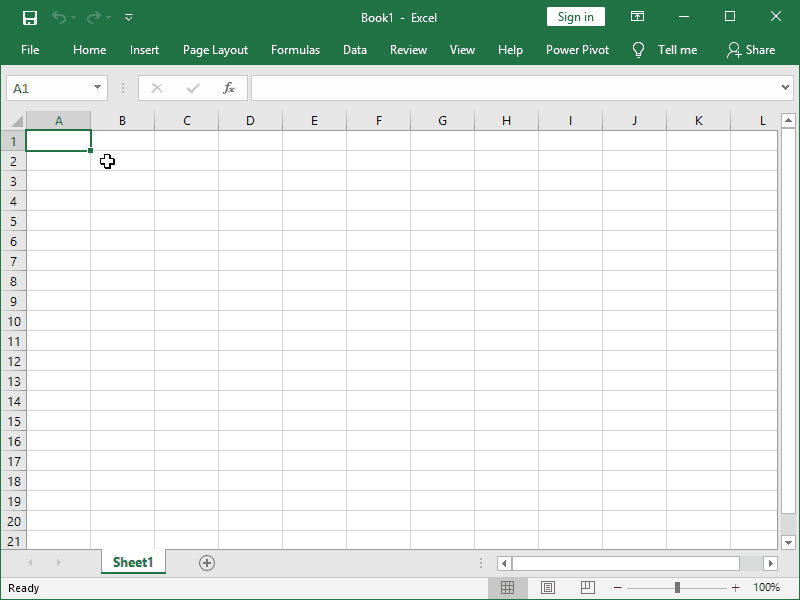The width and height of the screenshot is (800, 600).
Task: Click the Normal view icon in status bar
Action: pos(507,588)
